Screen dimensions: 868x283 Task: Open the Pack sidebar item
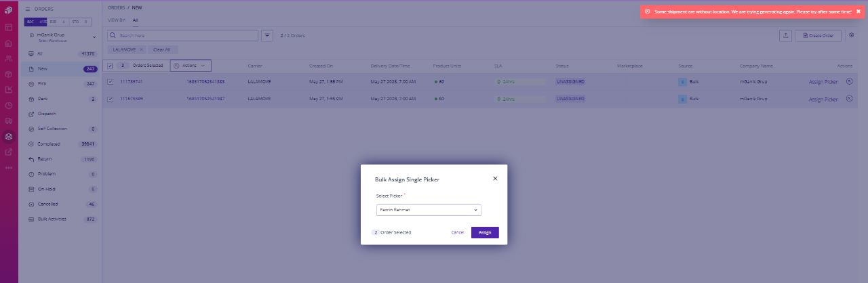[x=62, y=99]
